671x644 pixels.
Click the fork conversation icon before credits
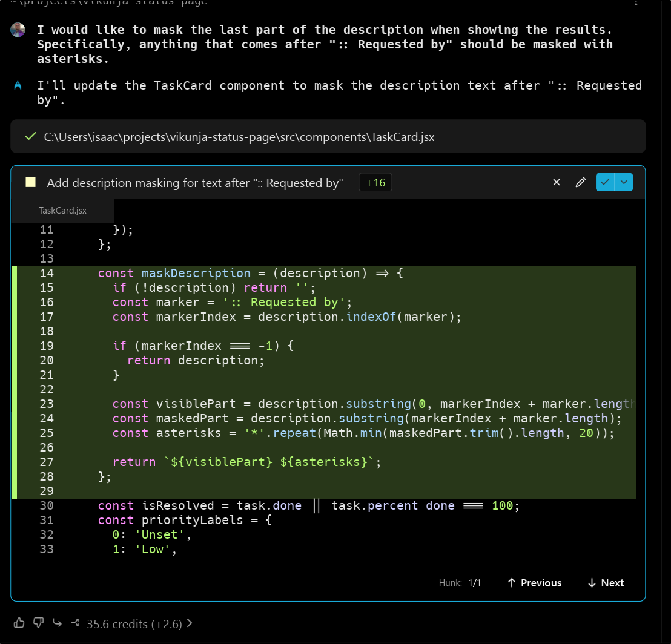click(75, 623)
